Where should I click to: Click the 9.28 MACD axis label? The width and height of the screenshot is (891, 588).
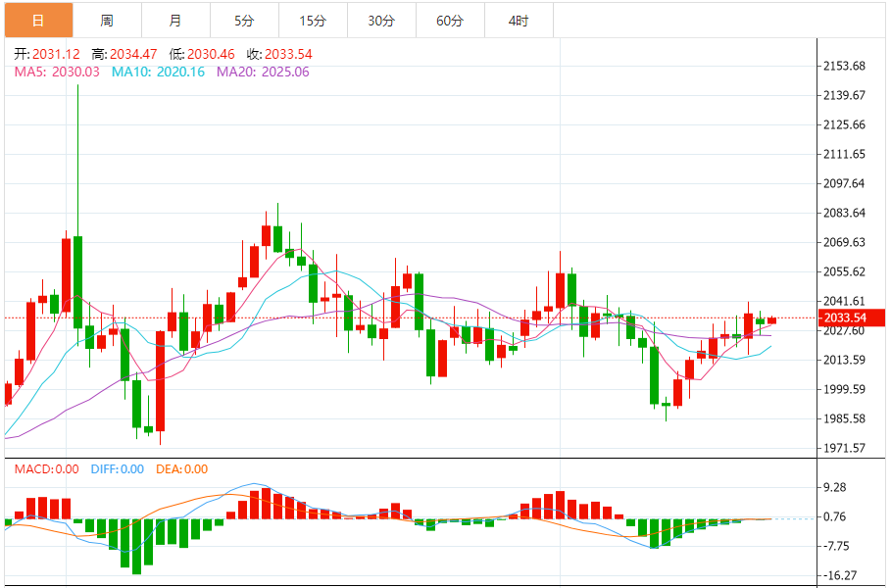(x=835, y=487)
